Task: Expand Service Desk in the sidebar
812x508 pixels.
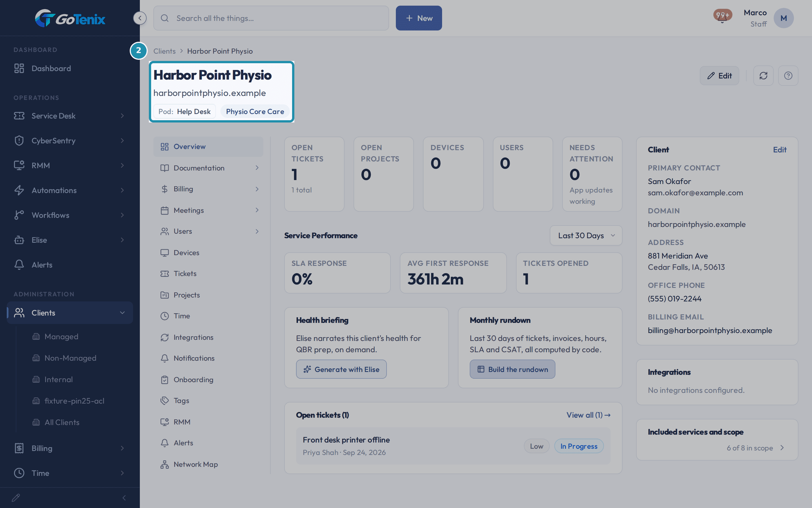Action: click(70, 116)
